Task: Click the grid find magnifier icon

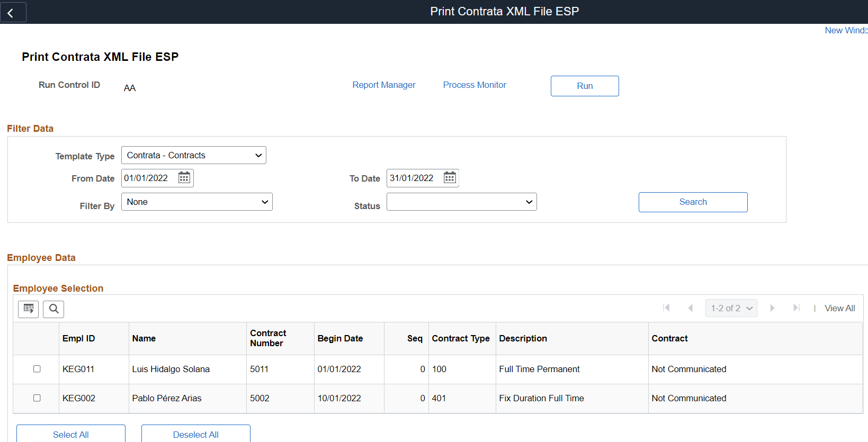Action: 53,309
